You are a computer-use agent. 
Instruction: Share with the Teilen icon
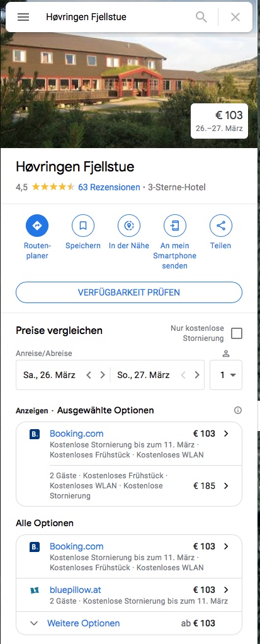click(x=220, y=226)
